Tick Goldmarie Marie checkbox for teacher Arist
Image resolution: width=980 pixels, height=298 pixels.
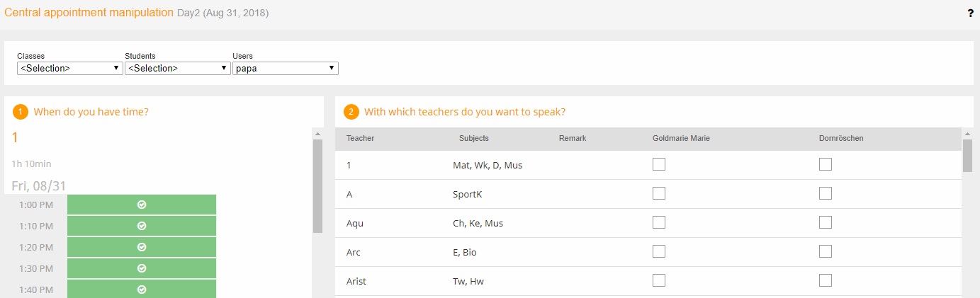pos(659,280)
